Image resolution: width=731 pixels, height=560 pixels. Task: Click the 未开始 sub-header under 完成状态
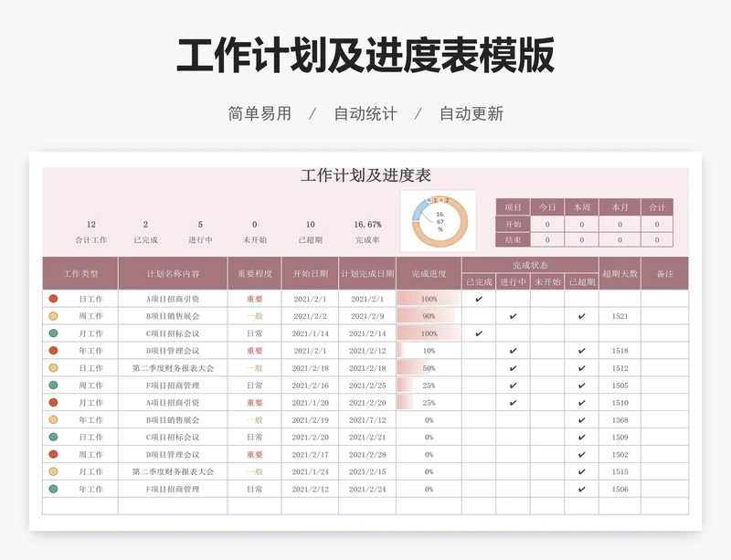[547, 281]
